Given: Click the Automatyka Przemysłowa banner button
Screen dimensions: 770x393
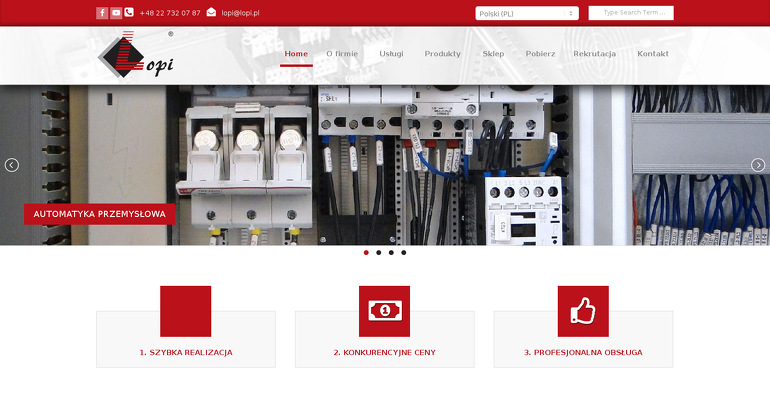Looking at the screenshot, I should [100, 214].
